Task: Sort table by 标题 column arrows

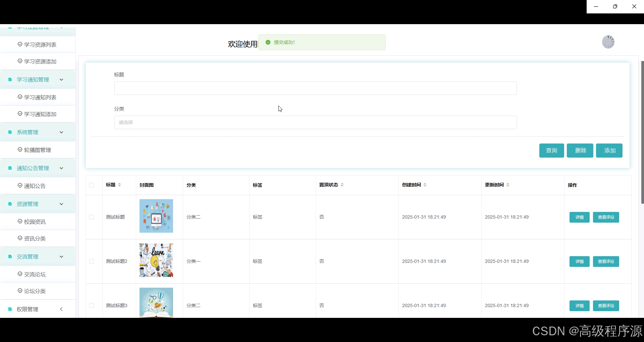Action: 119,185
